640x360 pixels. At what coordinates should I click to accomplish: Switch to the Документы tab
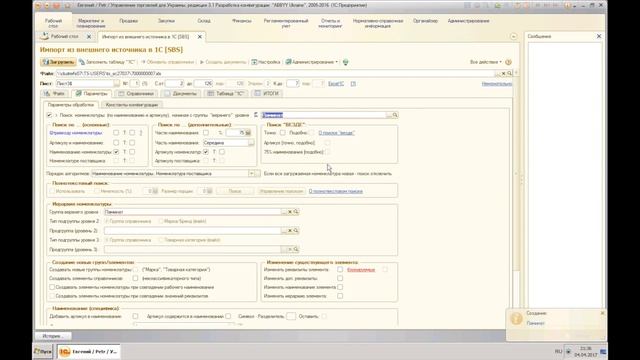point(180,93)
